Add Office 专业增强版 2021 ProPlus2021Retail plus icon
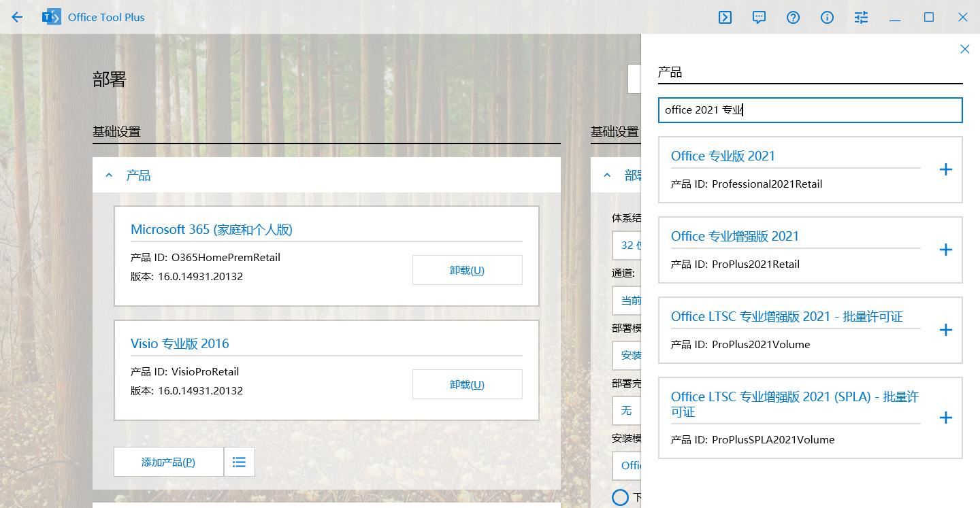The width and height of the screenshot is (980, 508). [945, 250]
